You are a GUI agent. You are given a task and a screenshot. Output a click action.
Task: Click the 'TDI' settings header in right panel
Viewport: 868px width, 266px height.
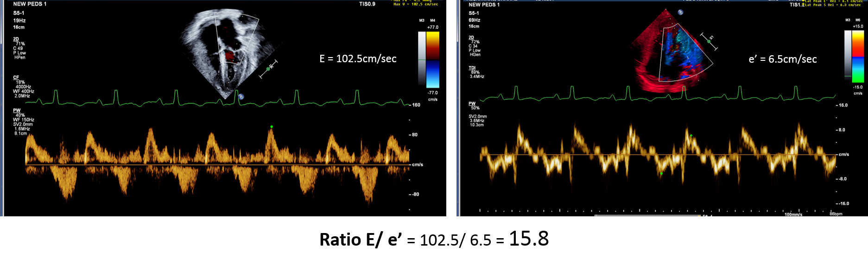tap(472, 68)
